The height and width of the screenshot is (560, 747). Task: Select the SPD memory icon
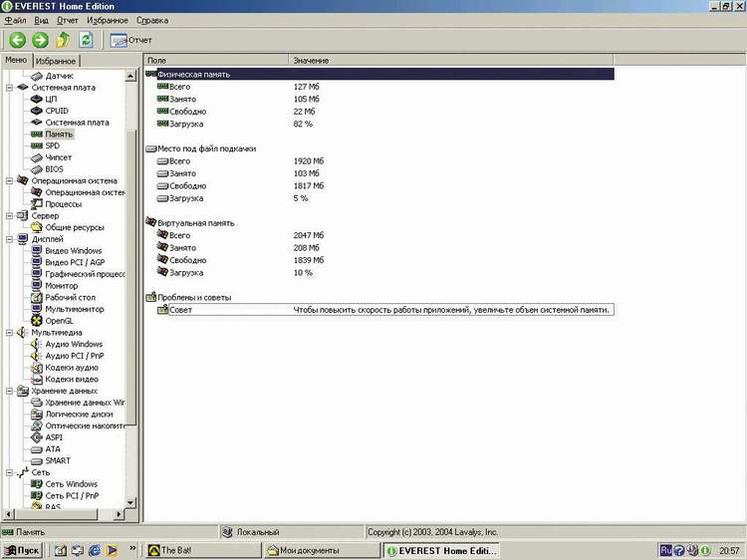click(x=37, y=145)
